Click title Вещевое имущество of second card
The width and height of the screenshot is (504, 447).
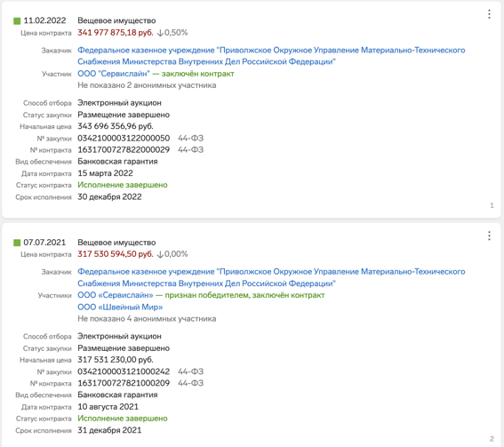point(116,243)
